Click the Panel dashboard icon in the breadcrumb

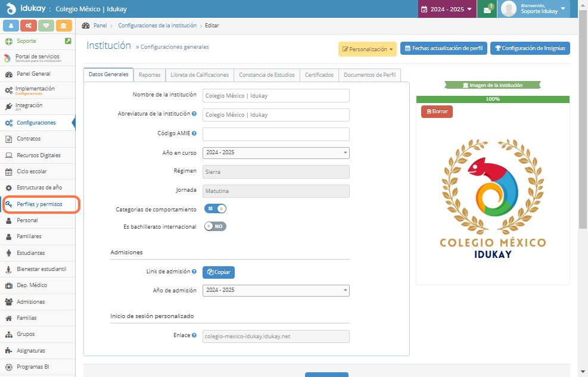pos(86,26)
